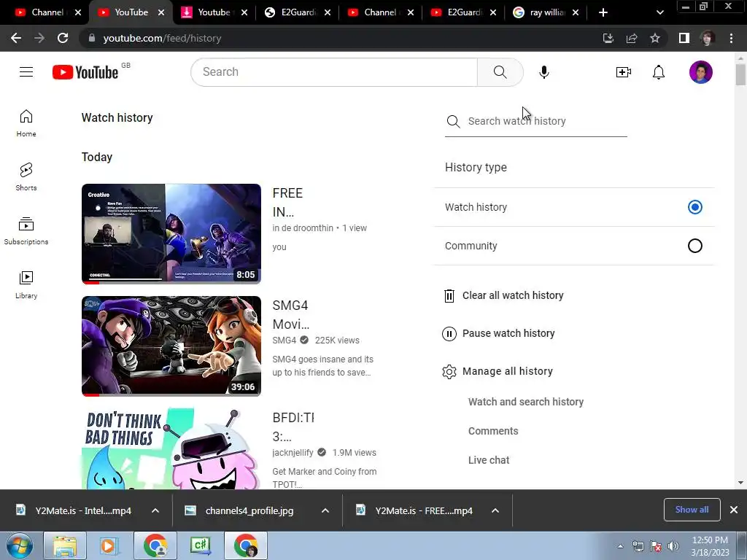Expand options for channels4_profile.jpg download

[325, 510]
